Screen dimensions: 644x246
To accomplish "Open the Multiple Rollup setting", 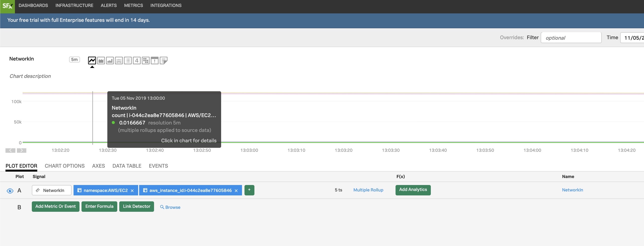I will (x=368, y=190).
